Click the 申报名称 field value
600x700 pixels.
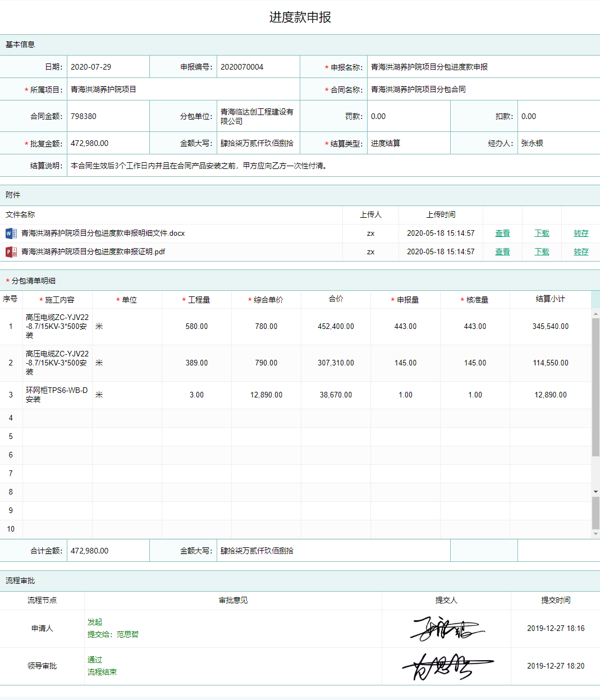[483, 67]
